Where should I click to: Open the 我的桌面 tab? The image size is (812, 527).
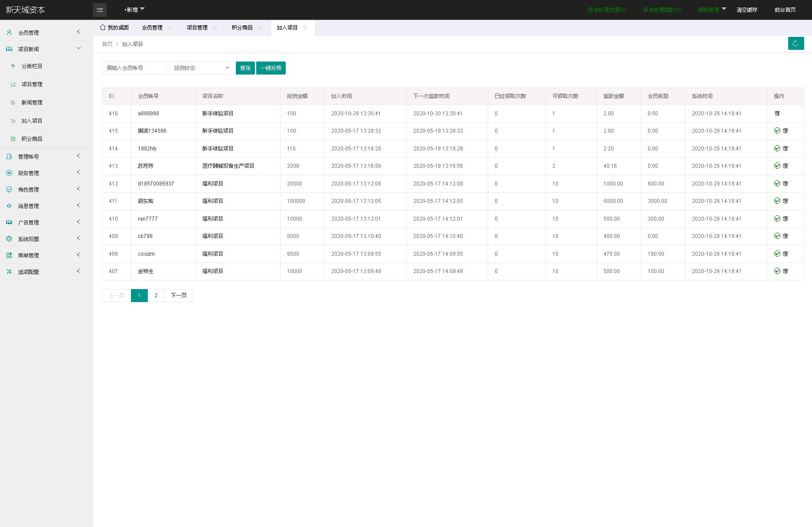(114, 28)
